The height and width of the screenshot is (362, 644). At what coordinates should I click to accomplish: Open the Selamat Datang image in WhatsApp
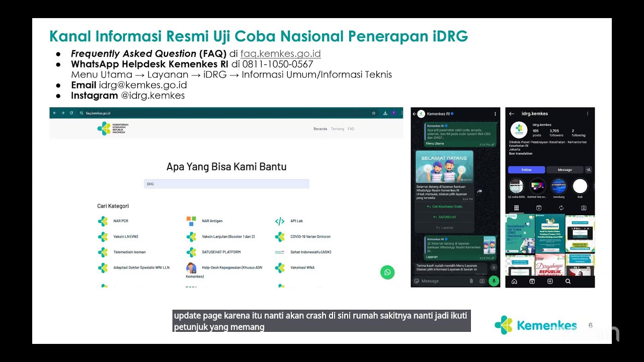click(444, 166)
